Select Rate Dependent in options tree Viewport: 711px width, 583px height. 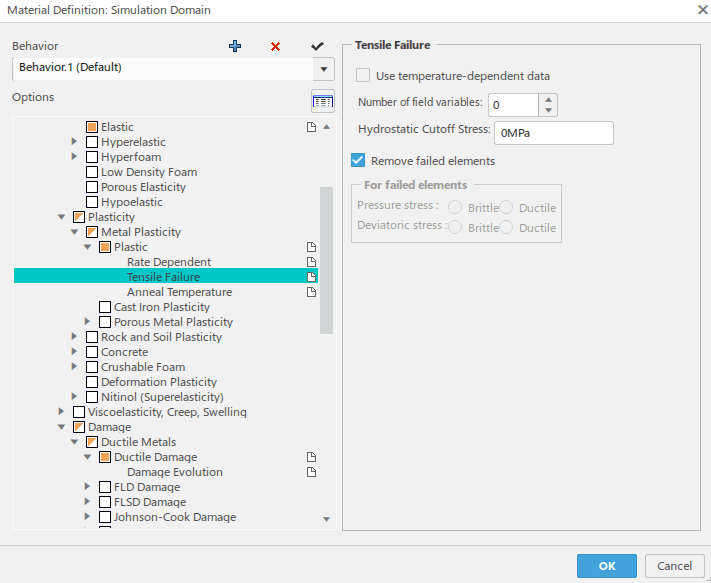(x=169, y=262)
